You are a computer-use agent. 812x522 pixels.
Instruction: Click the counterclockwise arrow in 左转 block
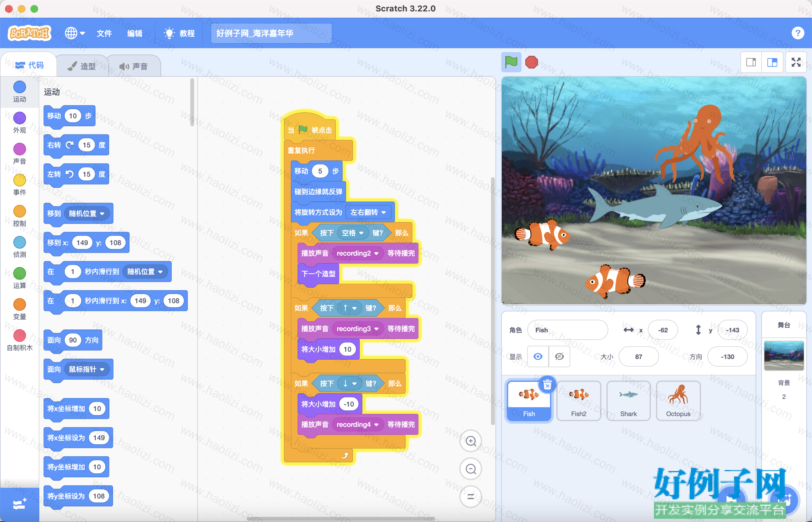click(x=69, y=174)
